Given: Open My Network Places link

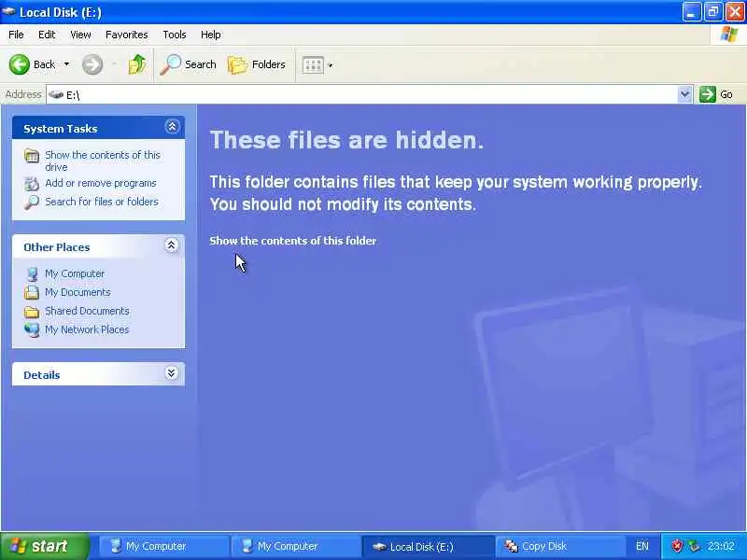Looking at the screenshot, I should 87,329.
